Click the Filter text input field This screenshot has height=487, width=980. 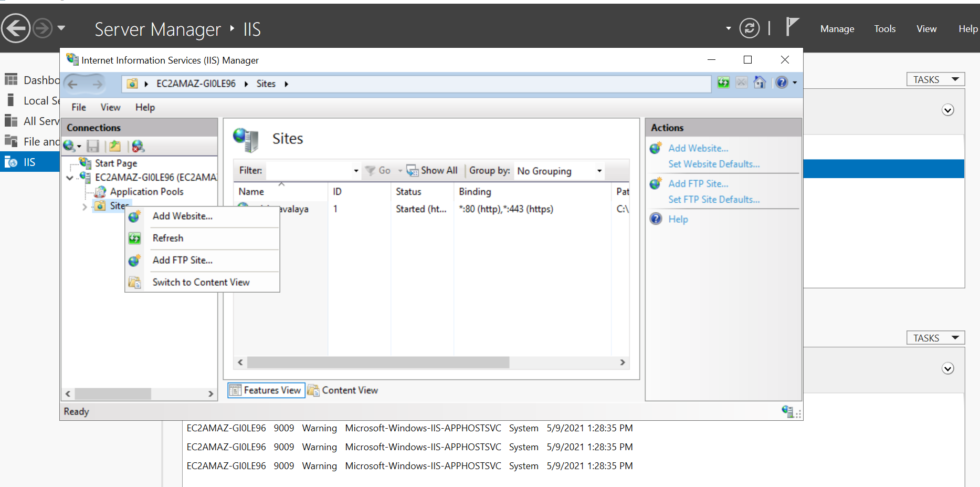click(309, 171)
